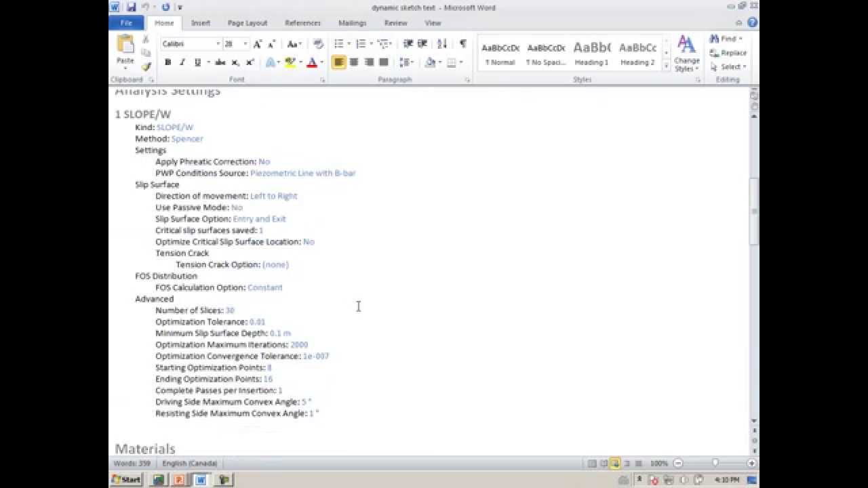Open the File tab
The image size is (868, 488).
click(x=126, y=23)
